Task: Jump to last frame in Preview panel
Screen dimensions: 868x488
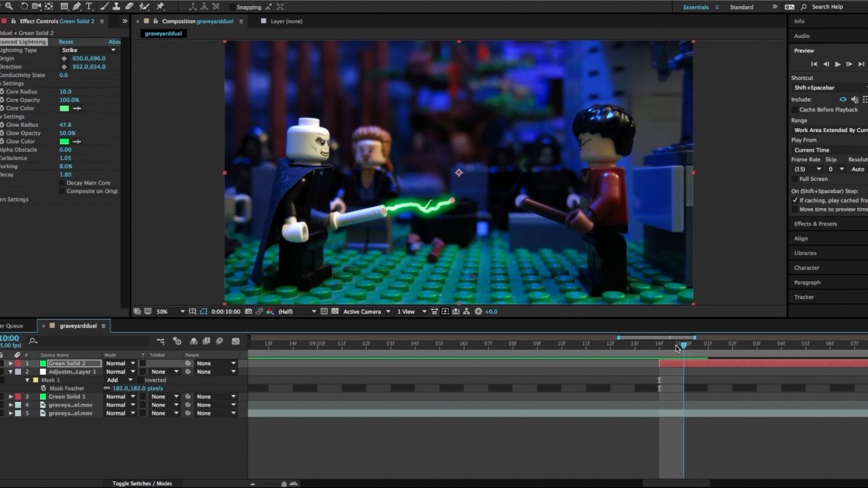Action: pos(861,64)
